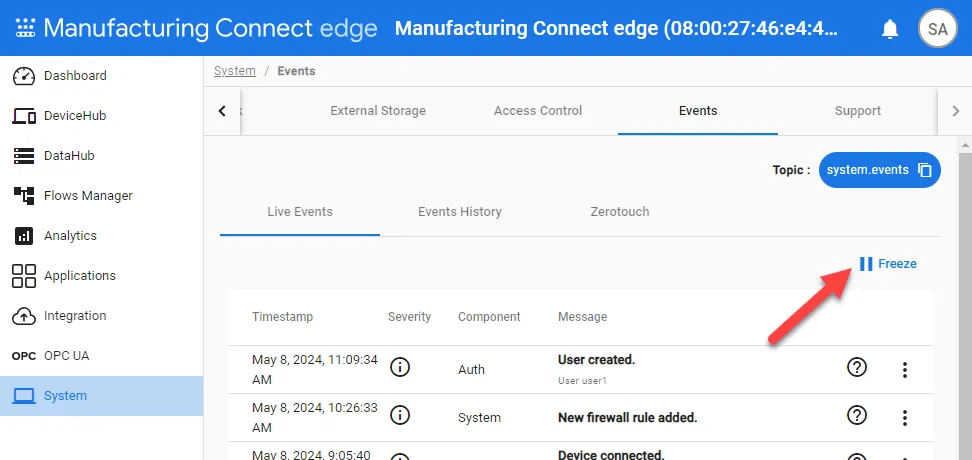
Task: Open the Events History sub-tab
Action: point(460,212)
